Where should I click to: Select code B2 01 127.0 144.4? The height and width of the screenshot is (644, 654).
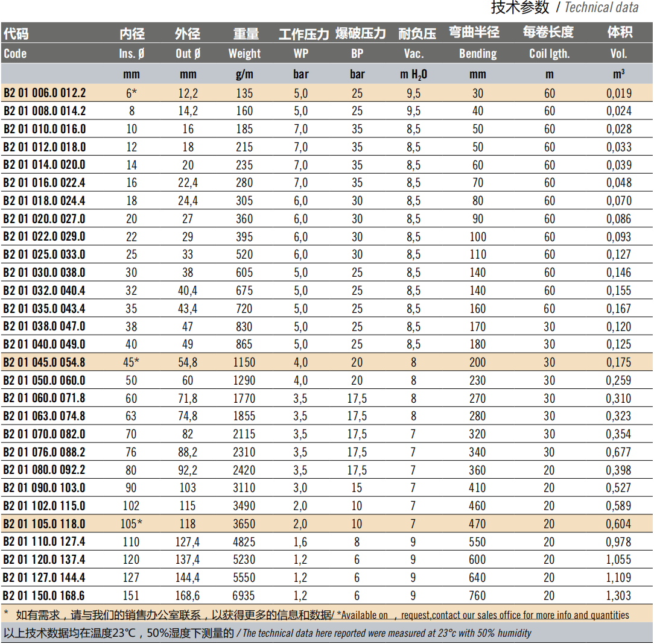[x=44, y=577]
